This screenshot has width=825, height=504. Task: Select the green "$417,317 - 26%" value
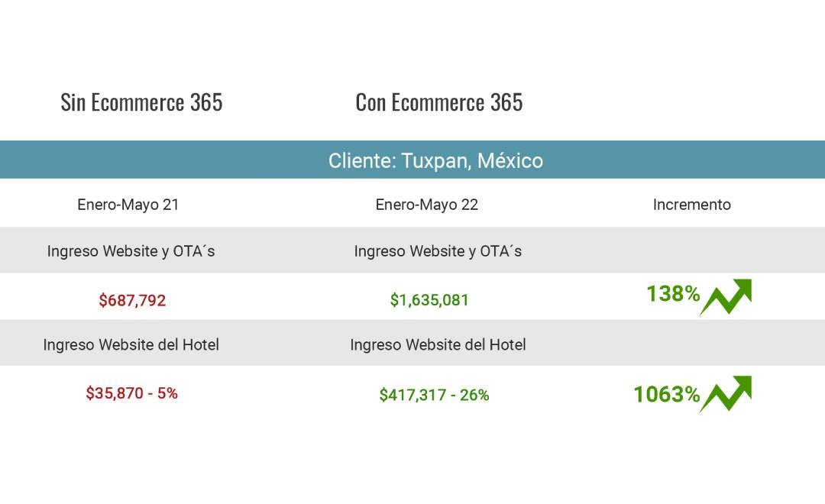pos(434,395)
